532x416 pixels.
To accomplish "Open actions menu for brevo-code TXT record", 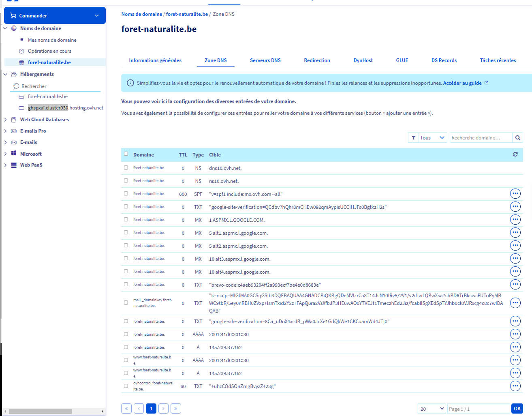I will pos(515,285).
